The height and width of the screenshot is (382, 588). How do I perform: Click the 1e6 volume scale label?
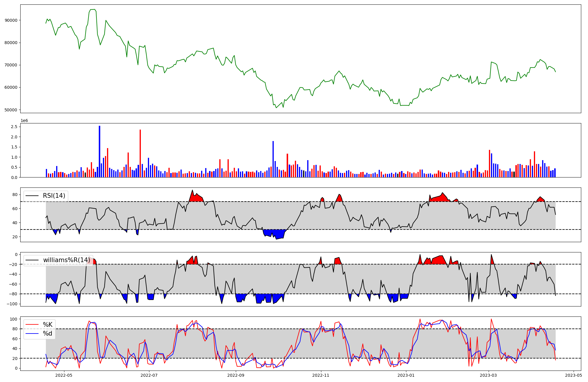click(x=24, y=120)
